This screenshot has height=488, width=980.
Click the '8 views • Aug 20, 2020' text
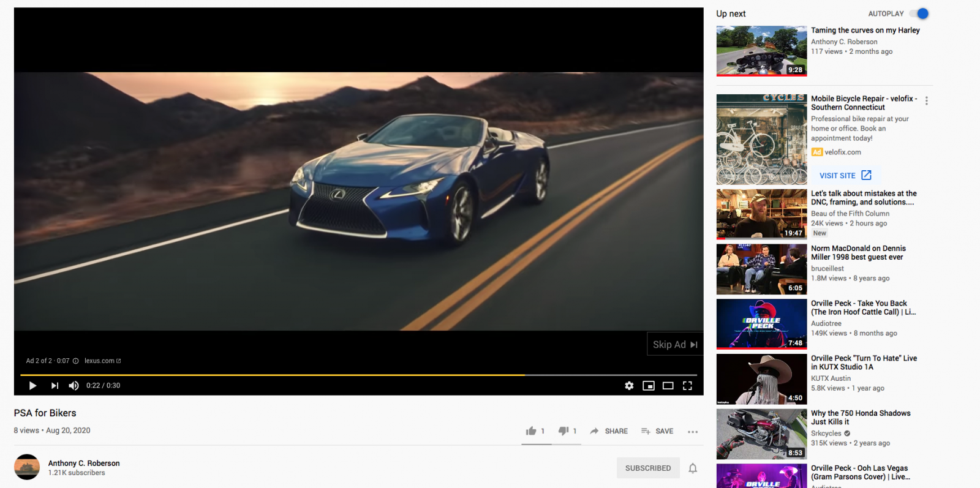tap(52, 430)
